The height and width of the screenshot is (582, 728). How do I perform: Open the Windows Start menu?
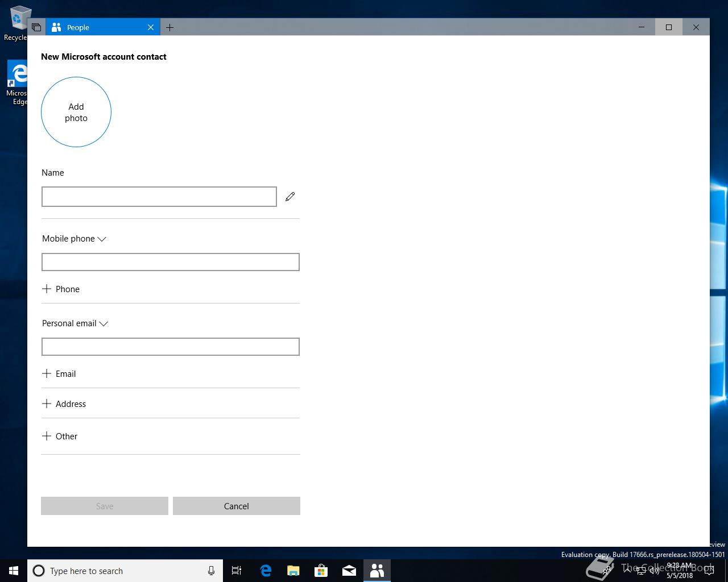(x=14, y=571)
